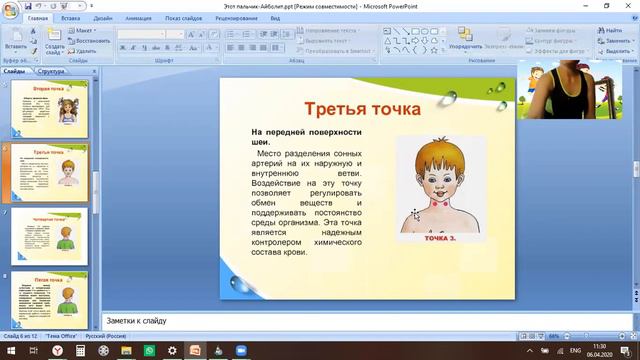Undo last action in Quick Access toolbar
640x360 pixels.
(x=38, y=6)
